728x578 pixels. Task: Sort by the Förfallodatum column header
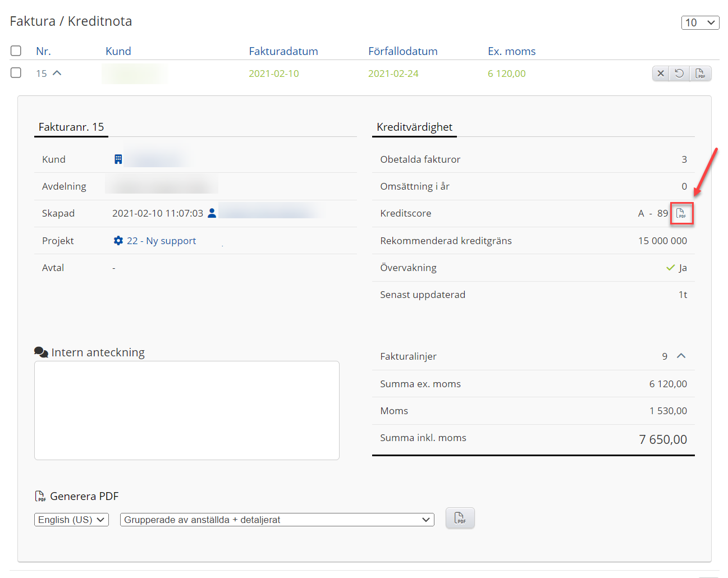(x=402, y=51)
